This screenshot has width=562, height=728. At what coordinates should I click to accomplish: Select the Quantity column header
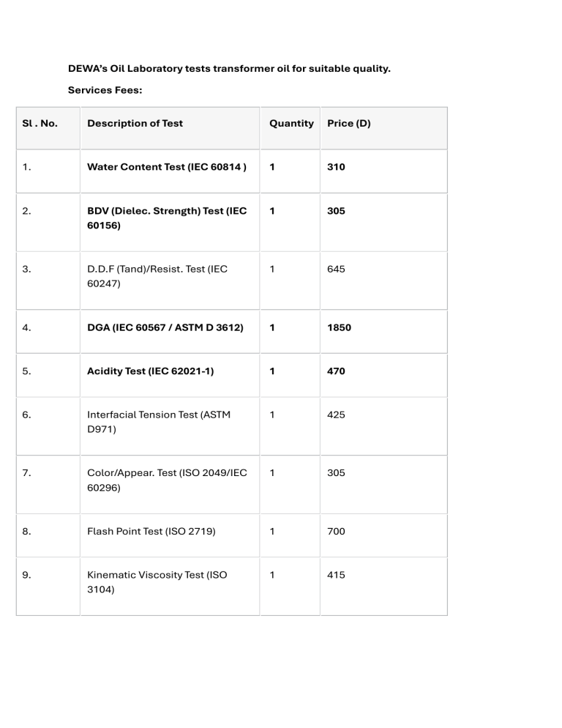coord(291,124)
